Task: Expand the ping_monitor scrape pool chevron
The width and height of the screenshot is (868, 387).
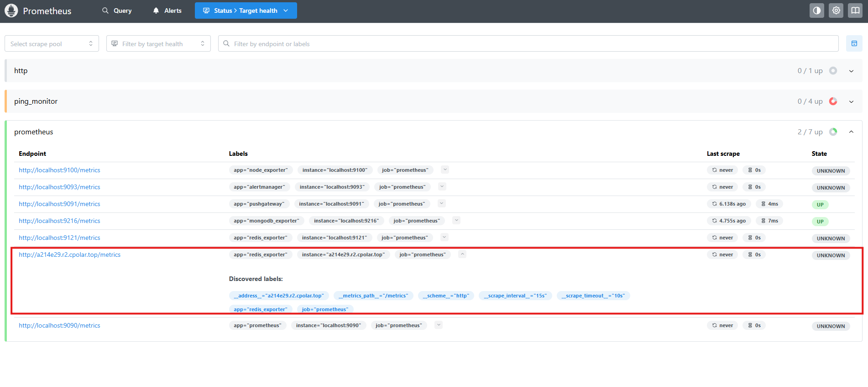Action: tap(852, 101)
